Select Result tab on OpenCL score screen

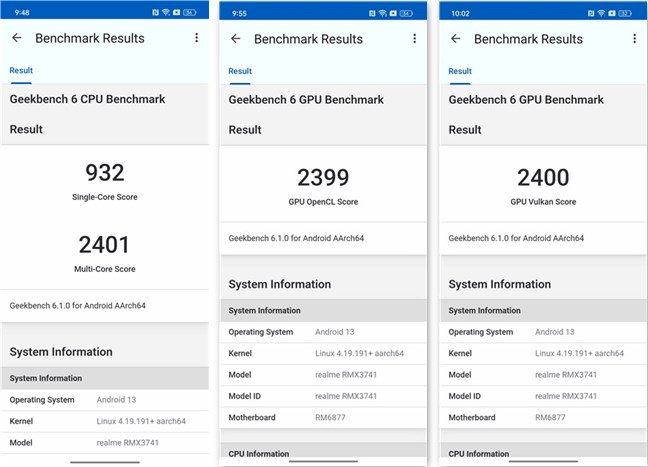pos(240,71)
